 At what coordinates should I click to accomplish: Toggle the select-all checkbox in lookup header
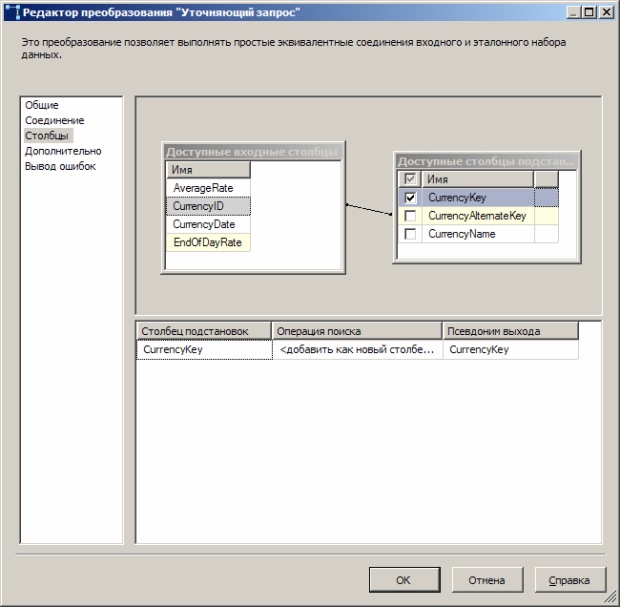[410, 179]
